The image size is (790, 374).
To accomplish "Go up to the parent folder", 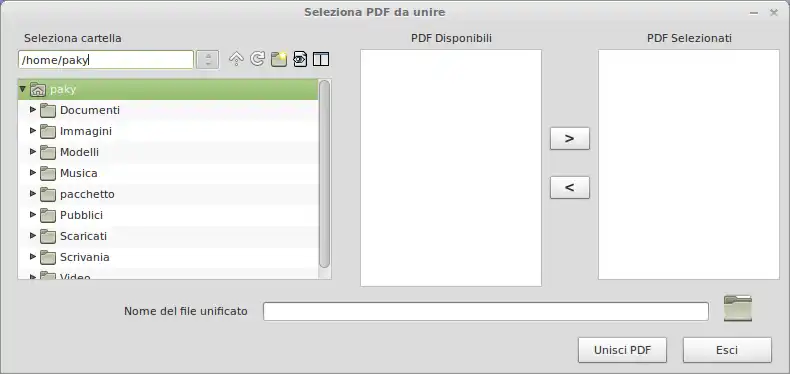I will pos(236,59).
